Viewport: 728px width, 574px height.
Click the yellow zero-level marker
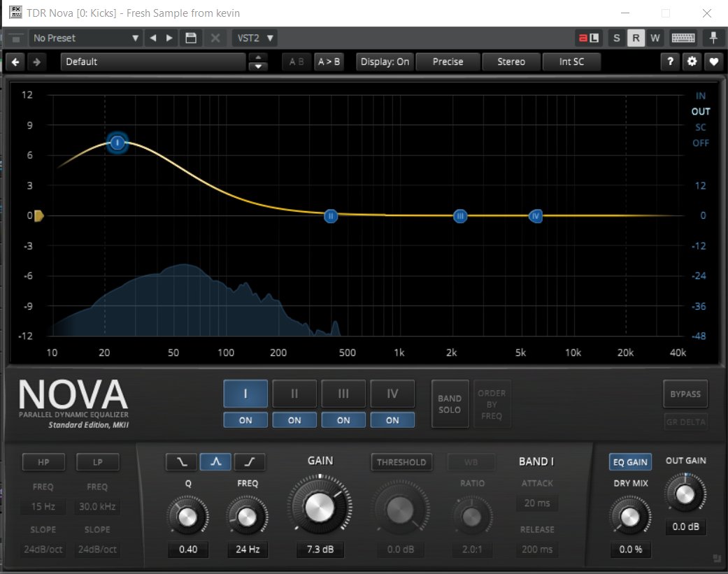[39, 216]
